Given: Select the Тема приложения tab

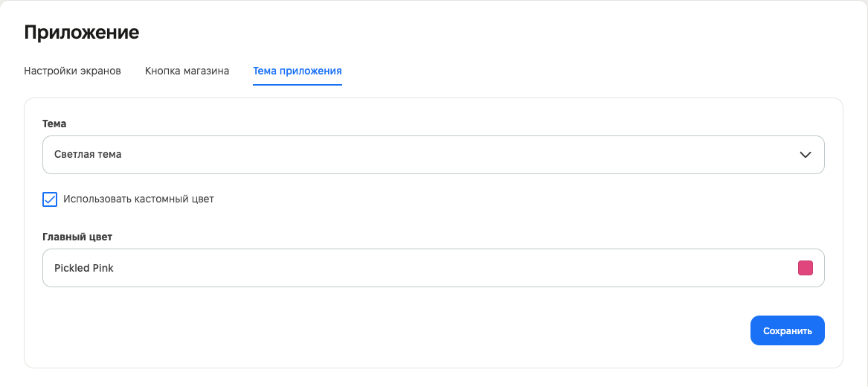Looking at the screenshot, I should click(x=298, y=71).
